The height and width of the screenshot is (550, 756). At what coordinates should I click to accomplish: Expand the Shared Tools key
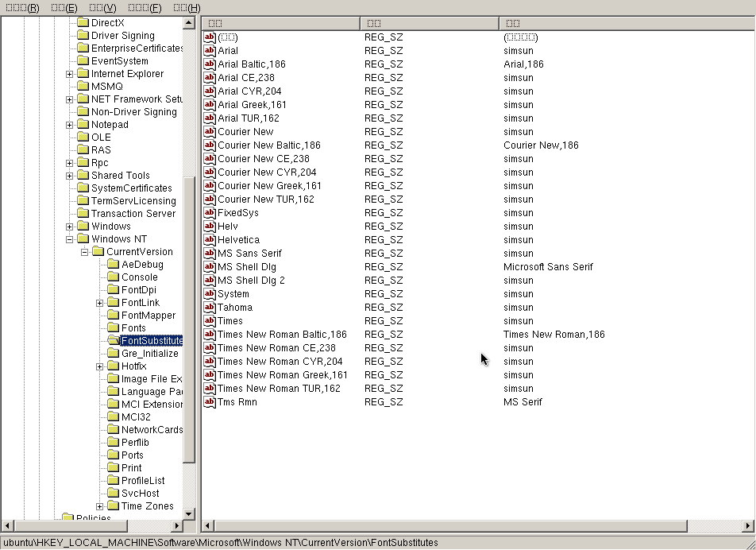69,176
